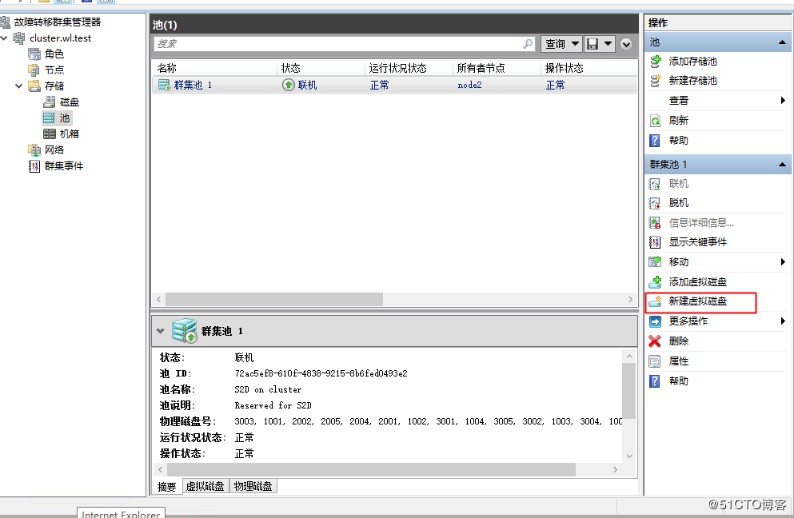
Task: Click 脱机 action link
Action: [x=679, y=203]
